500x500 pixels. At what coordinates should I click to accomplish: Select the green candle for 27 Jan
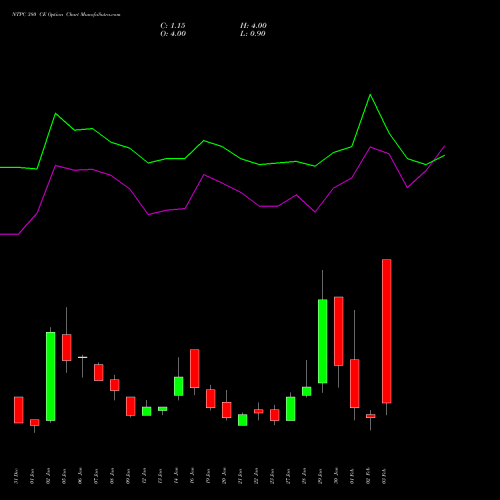coord(291,409)
